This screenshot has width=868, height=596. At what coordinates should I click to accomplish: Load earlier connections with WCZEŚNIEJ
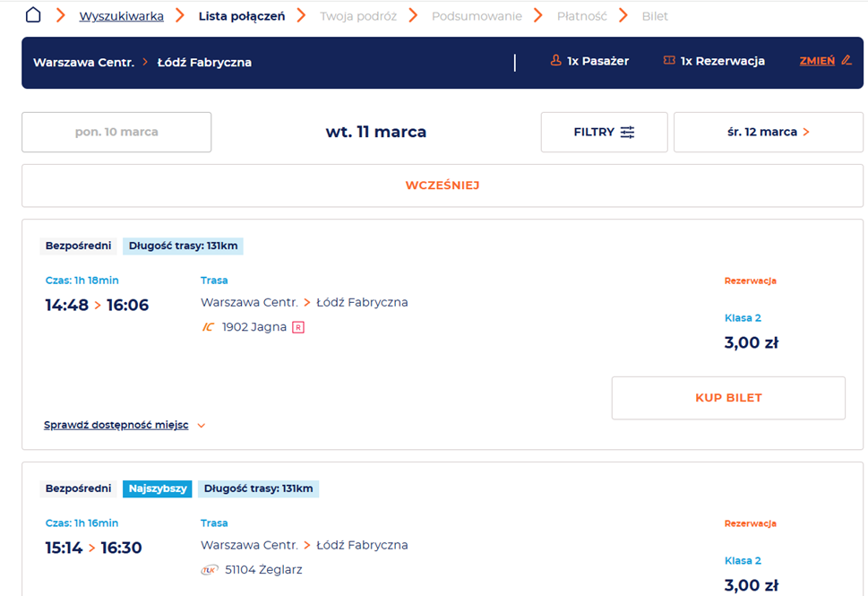coord(443,186)
